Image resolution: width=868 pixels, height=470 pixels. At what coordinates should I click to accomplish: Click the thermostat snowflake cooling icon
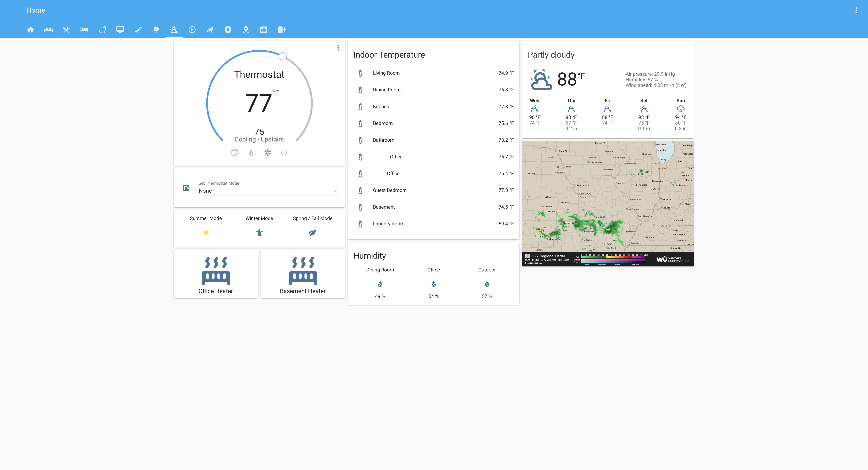268,153
